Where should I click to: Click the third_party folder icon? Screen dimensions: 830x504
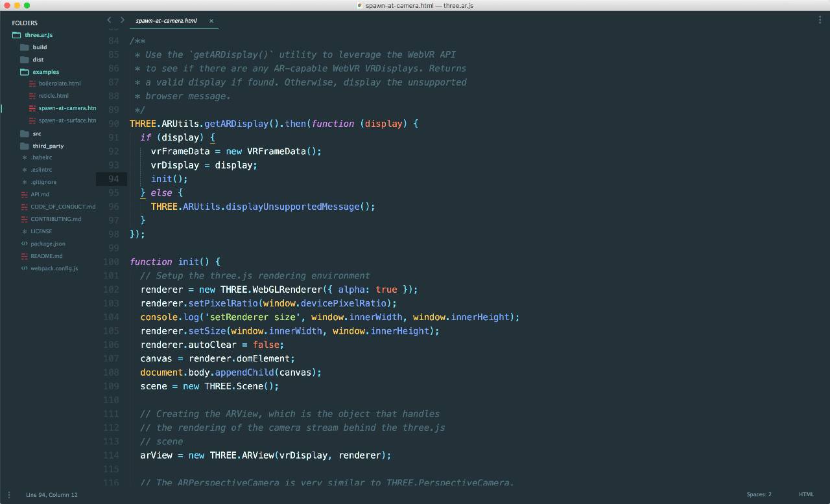pyautogui.click(x=25, y=146)
